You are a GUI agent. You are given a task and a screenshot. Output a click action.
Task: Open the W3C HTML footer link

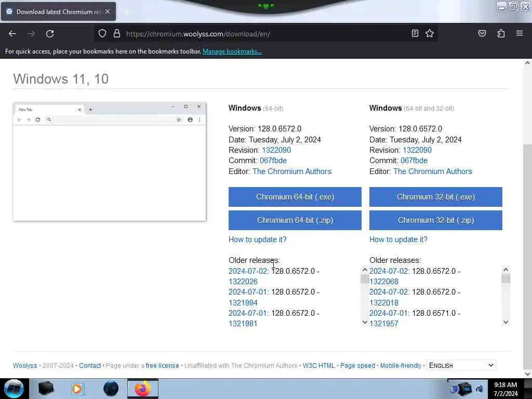[x=318, y=366]
